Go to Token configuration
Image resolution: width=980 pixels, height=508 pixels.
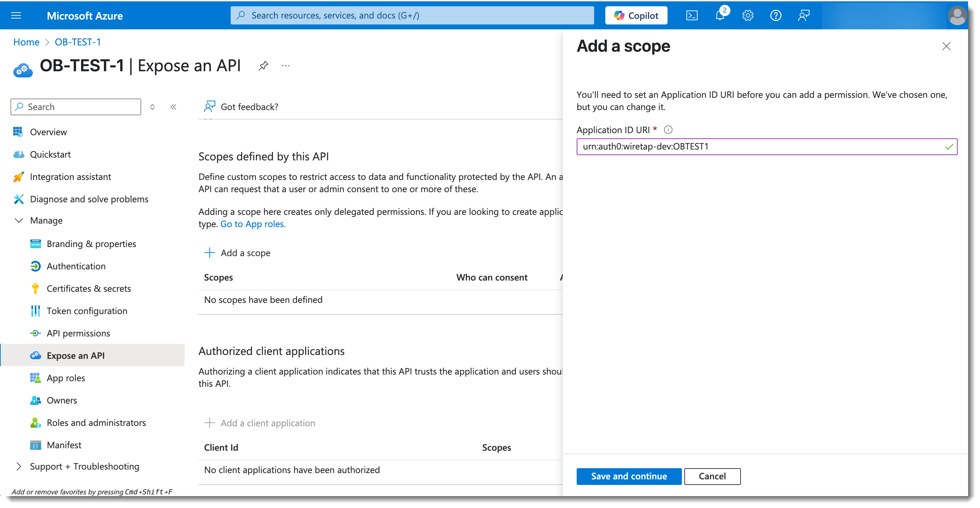point(87,311)
